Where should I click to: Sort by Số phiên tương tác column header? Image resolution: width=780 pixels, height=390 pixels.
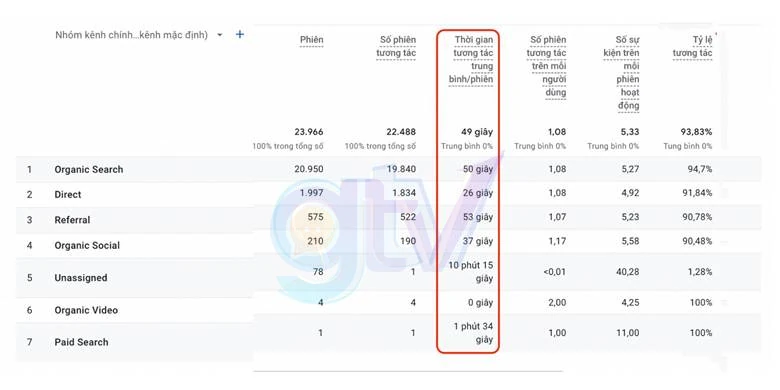tap(396, 46)
